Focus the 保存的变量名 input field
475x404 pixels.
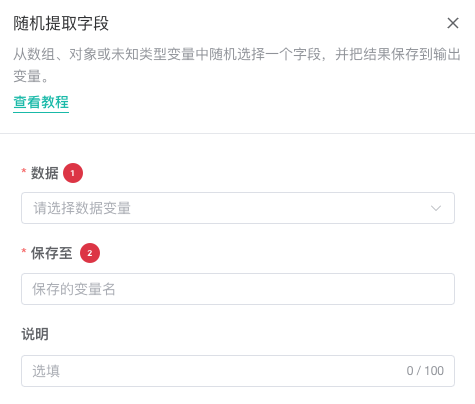click(238, 289)
